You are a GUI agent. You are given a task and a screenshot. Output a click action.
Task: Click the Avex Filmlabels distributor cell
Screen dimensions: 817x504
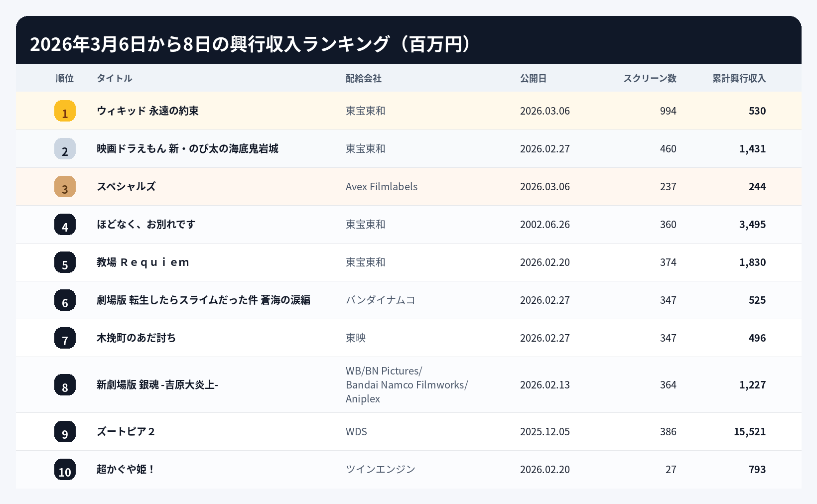coord(382,187)
